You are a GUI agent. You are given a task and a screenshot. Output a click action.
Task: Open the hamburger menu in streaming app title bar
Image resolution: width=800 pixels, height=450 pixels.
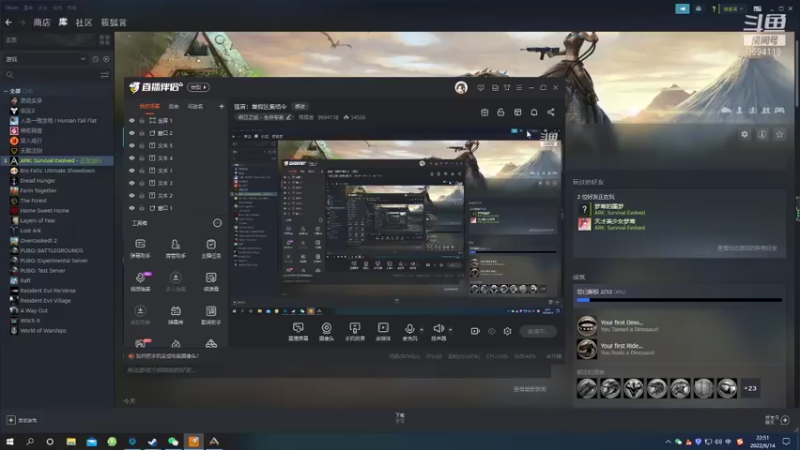(x=519, y=88)
